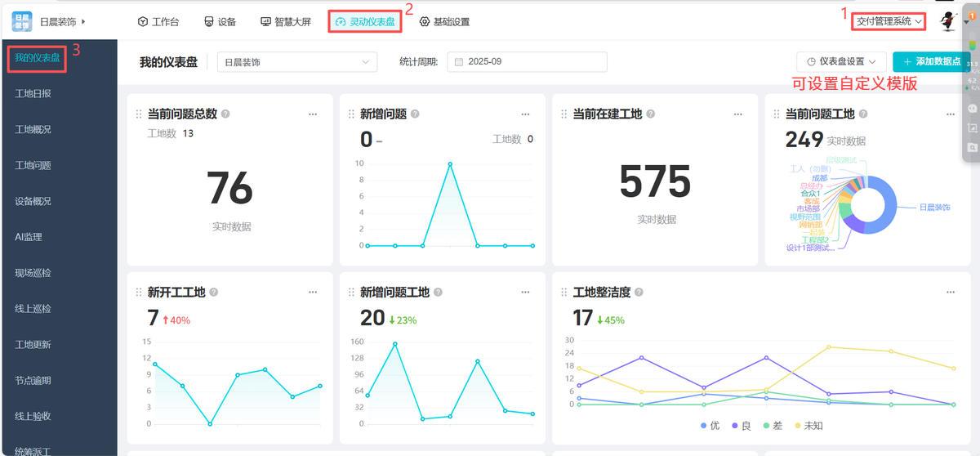The height and width of the screenshot is (456, 980).
Task: Open 交付管理系统 system dropdown
Action: click(x=889, y=21)
